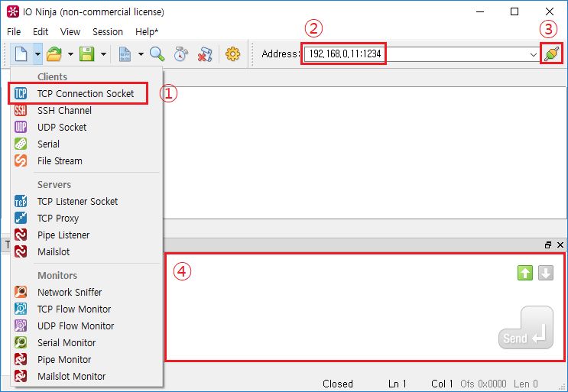Screen dimensions: 568x392
Task: Expand the Save dropdown arrow
Action: click(x=103, y=54)
